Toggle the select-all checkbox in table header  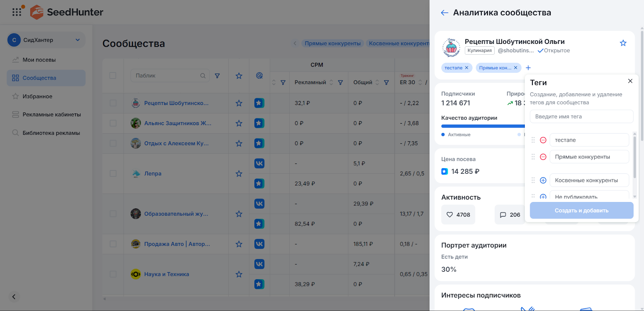pos(113,76)
